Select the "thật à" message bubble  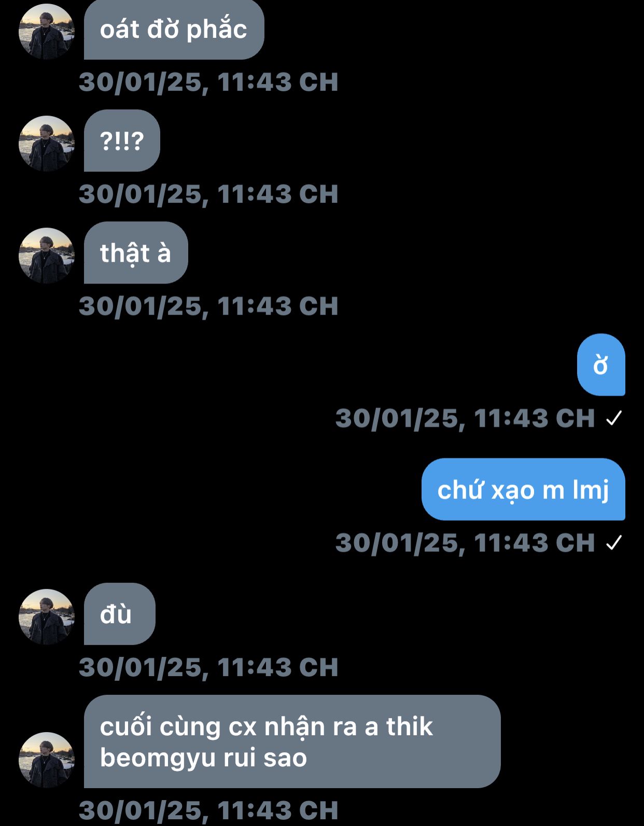click(x=136, y=253)
